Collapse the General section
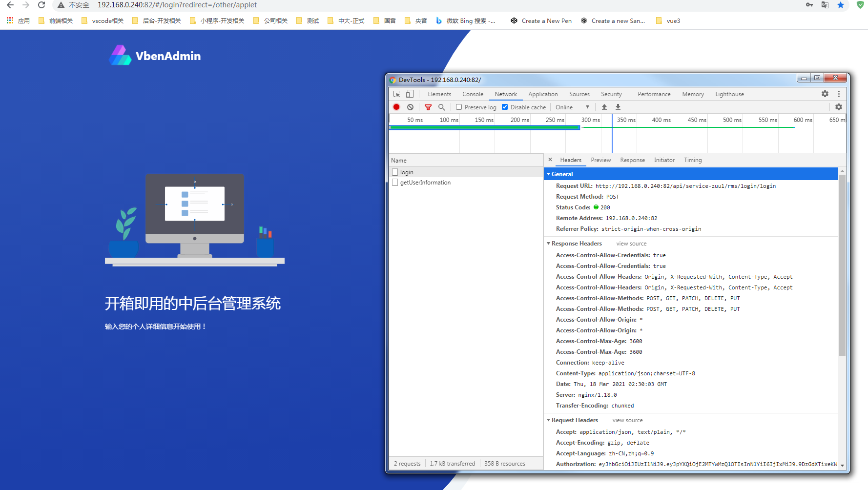The width and height of the screenshot is (868, 490). pyautogui.click(x=548, y=174)
